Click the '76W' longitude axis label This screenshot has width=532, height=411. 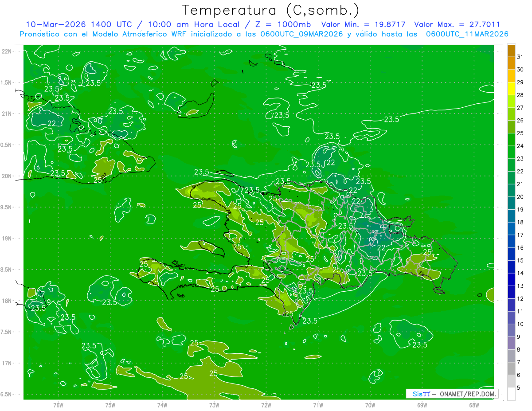(58, 405)
